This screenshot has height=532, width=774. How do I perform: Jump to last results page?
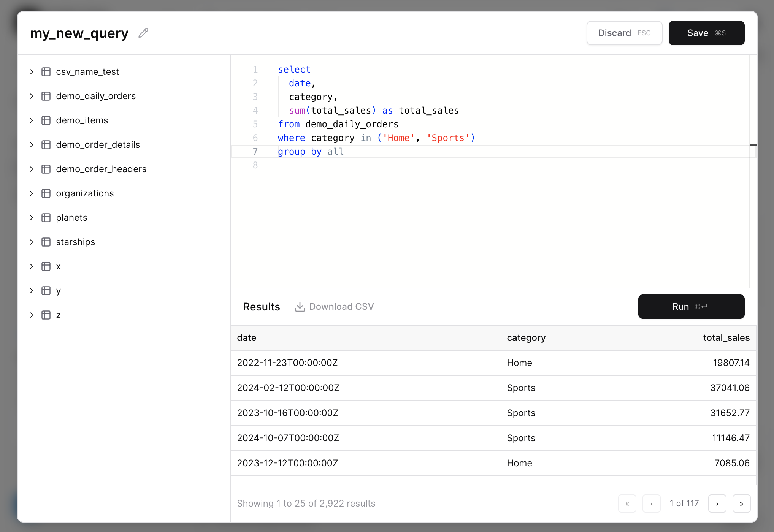point(741,503)
